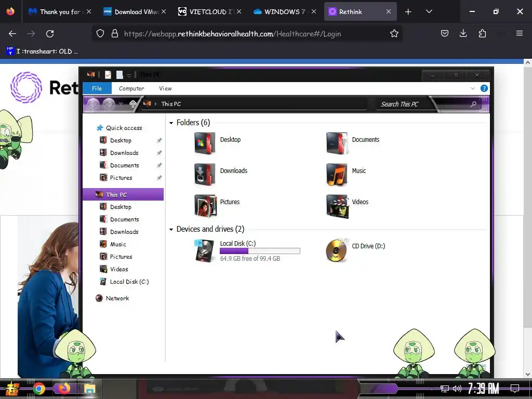This screenshot has width=532, height=399.
Task: Click the Search This PC field
Action: 429,104
